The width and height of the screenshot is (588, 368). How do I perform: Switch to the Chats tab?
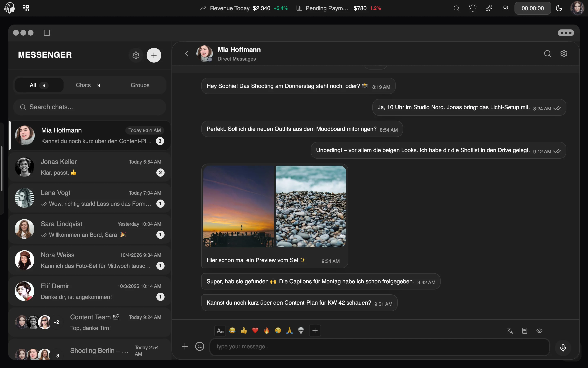pos(88,85)
